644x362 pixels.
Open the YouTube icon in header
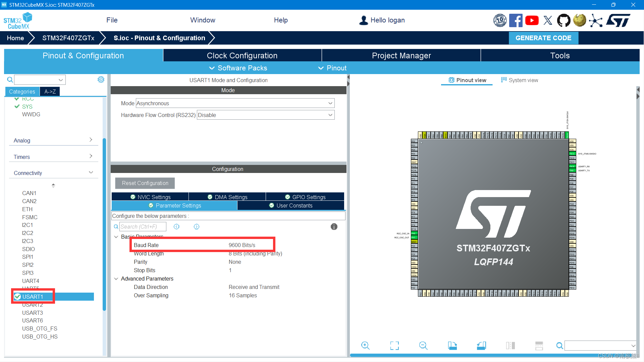pyautogui.click(x=532, y=20)
